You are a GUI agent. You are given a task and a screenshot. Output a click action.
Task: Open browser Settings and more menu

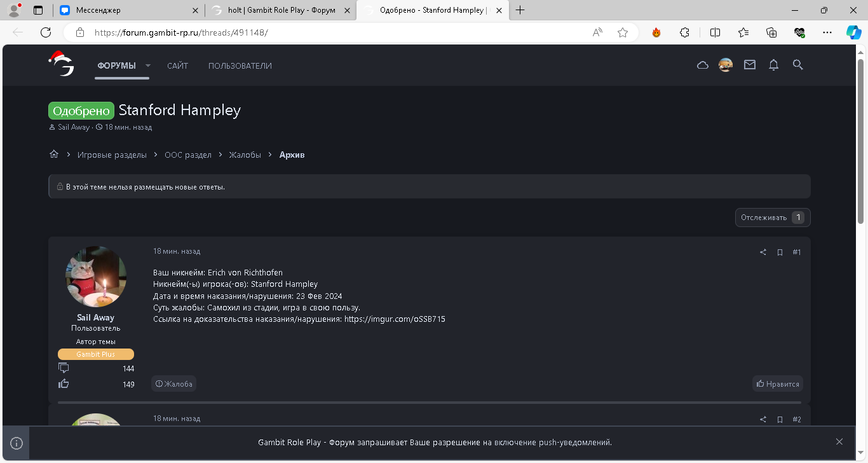pyautogui.click(x=827, y=32)
